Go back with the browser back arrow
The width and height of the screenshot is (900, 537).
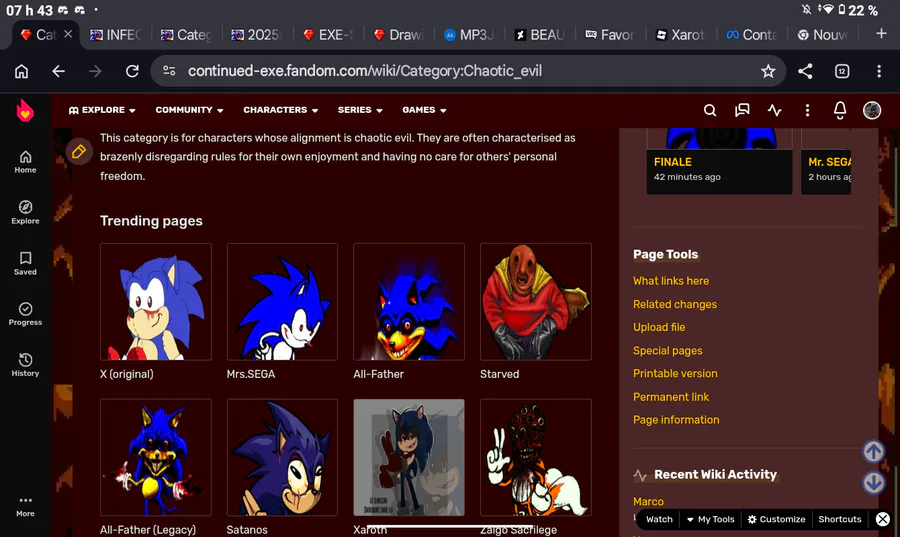coord(58,71)
